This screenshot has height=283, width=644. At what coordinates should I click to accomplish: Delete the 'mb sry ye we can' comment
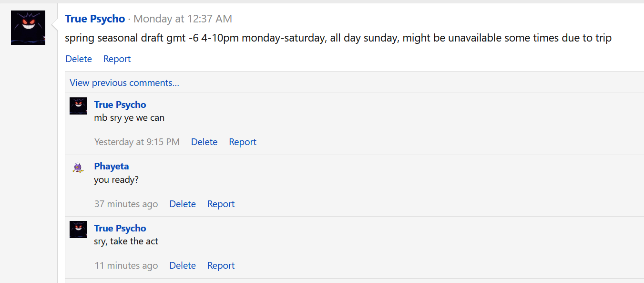pyautogui.click(x=204, y=142)
